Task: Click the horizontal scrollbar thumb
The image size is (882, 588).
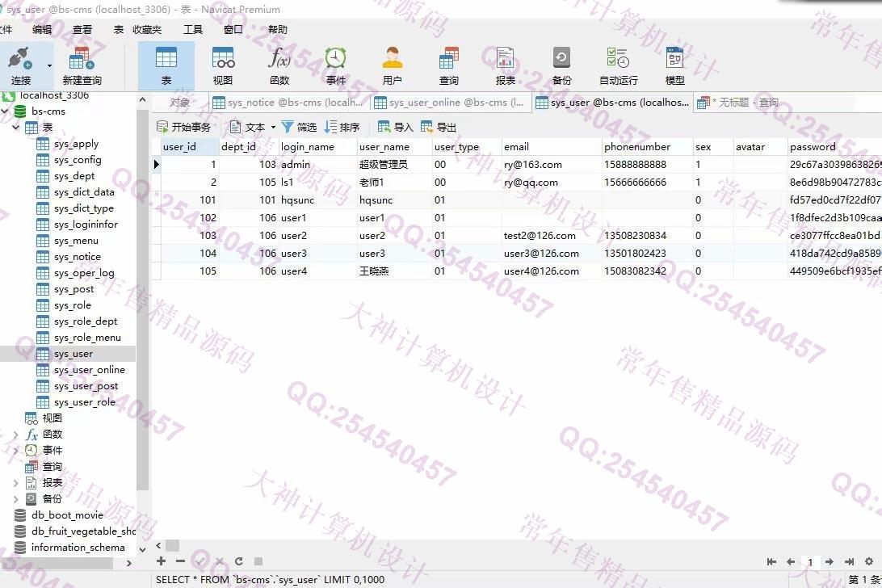Action: 173,545
